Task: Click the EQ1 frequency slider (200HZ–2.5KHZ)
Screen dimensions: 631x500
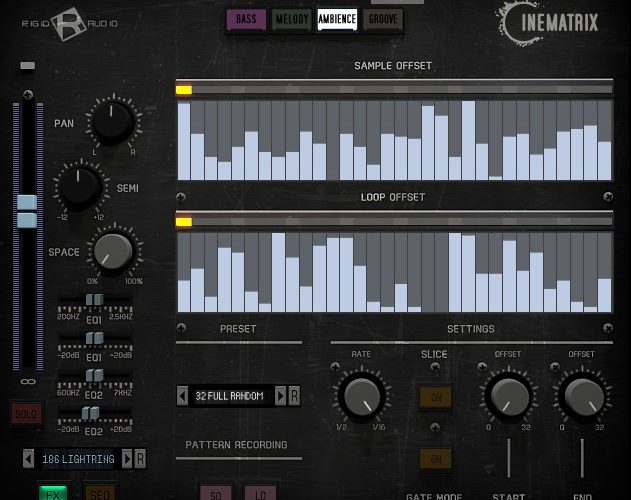Action: coord(95,300)
